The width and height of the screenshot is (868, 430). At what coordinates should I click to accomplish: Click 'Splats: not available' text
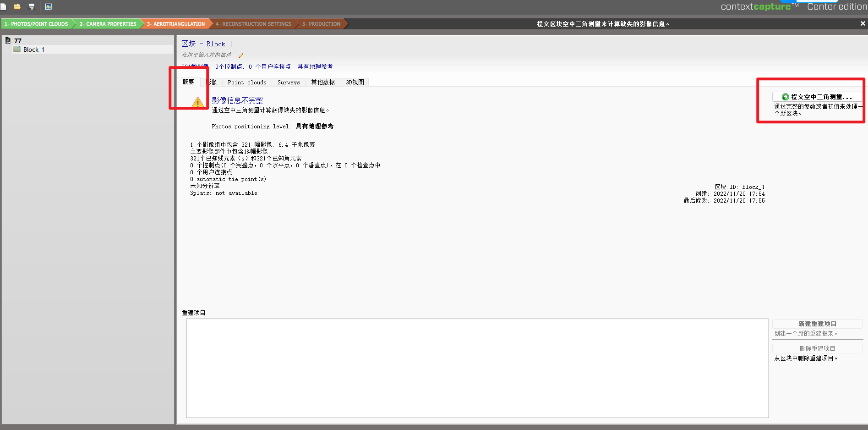224,193
